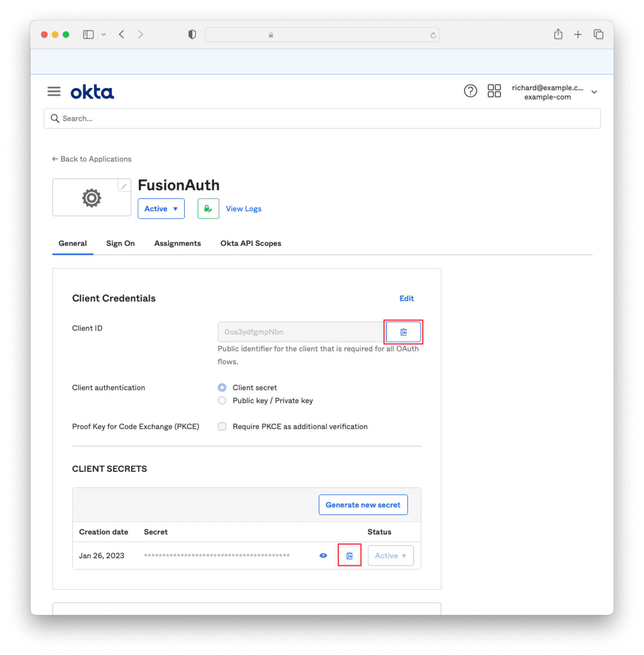Expand the richard@example.com account menu

[594, 92]
